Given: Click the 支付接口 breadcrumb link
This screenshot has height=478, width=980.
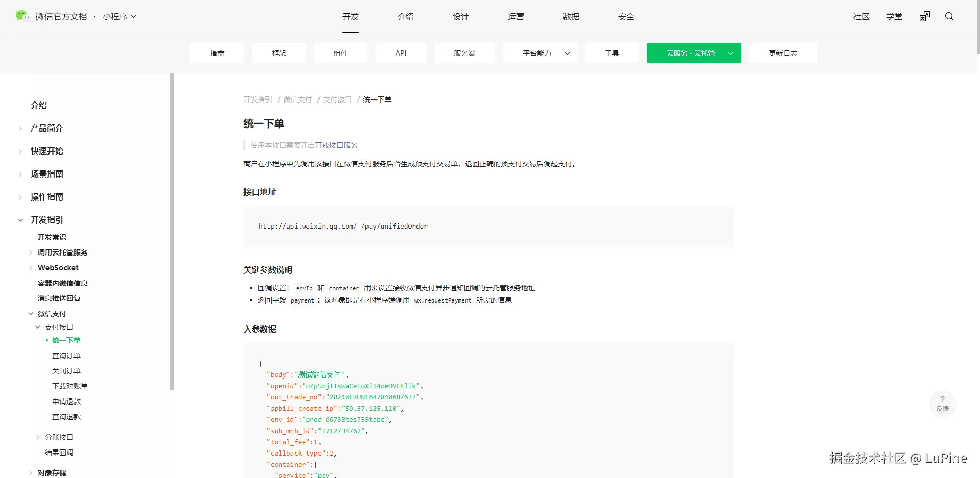Looking at the screenshot, I should click(x=337, y=99).
